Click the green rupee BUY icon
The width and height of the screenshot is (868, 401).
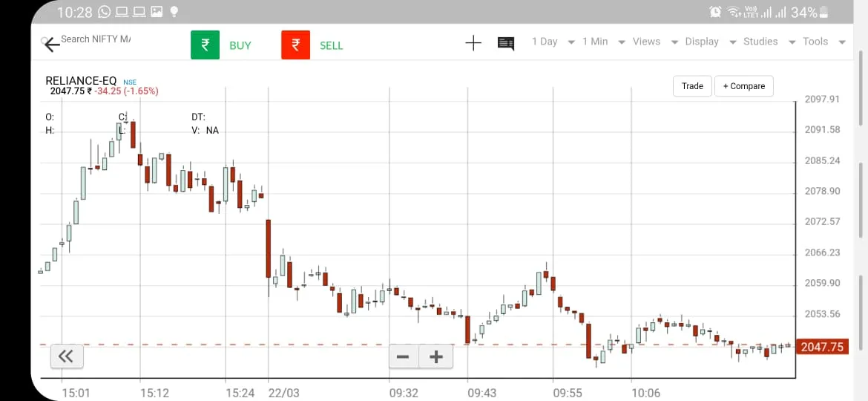(206, 45)
